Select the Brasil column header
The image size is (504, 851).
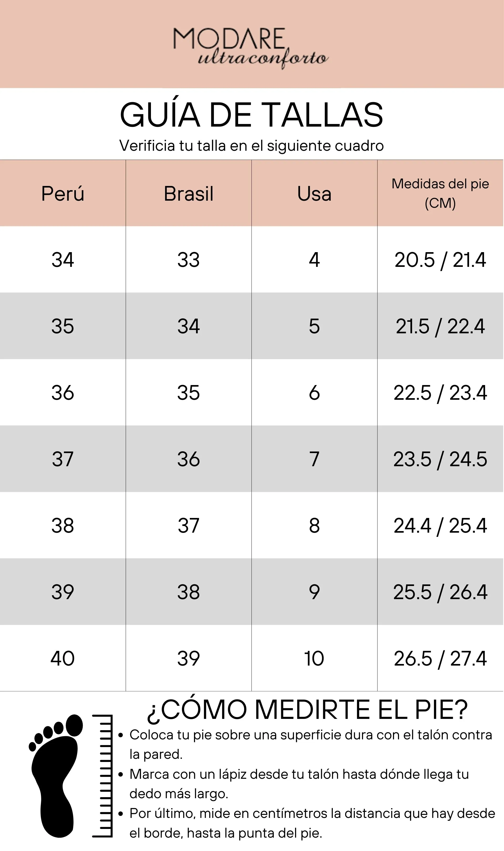click(x=188, y=193)
